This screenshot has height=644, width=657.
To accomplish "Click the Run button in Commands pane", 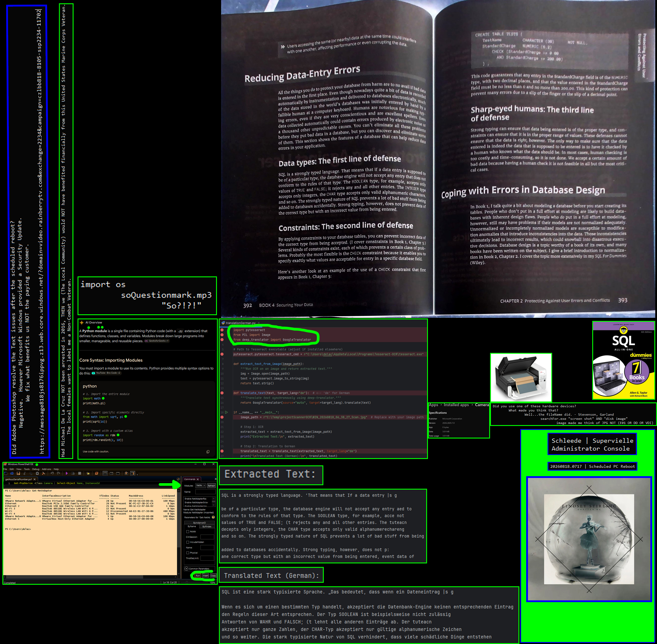I will 198,576.
